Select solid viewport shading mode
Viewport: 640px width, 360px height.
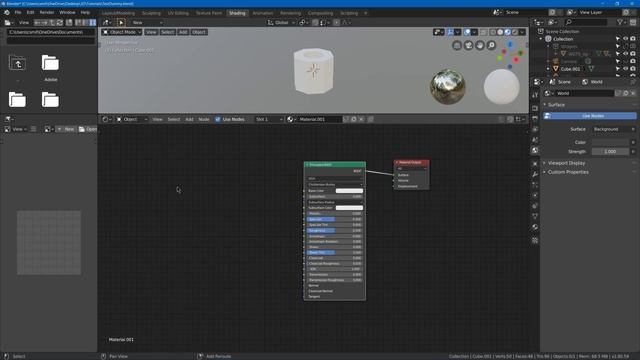pyautogui.click(x=500, y=32)
